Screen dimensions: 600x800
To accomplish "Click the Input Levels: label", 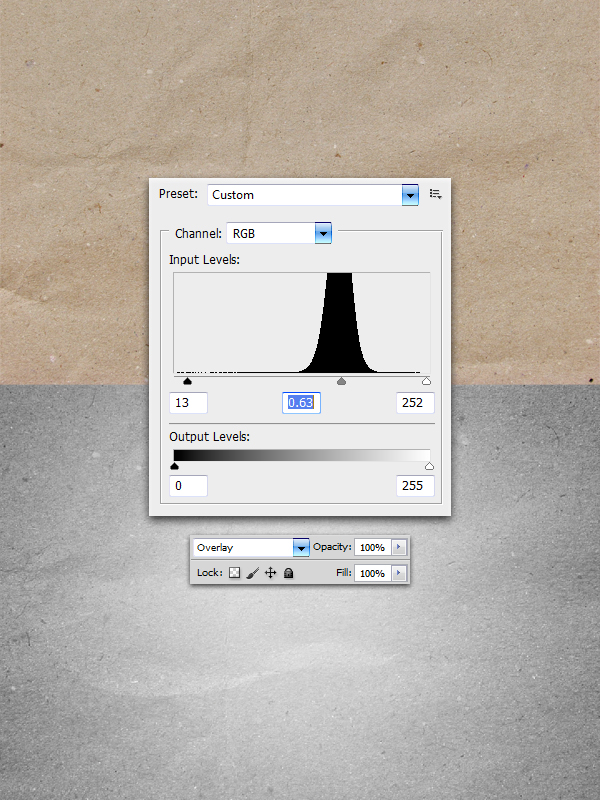I will click(x=204, y=259).
